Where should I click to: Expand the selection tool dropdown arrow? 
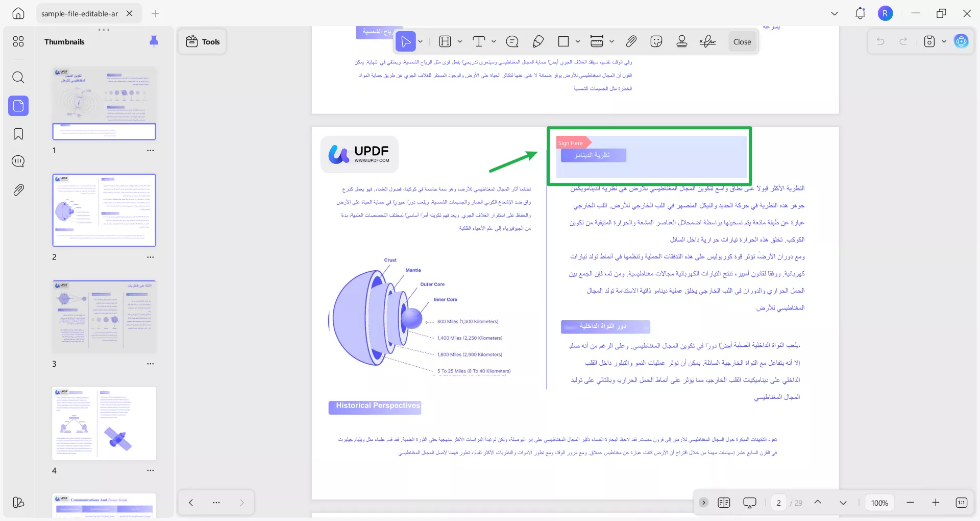421,41
